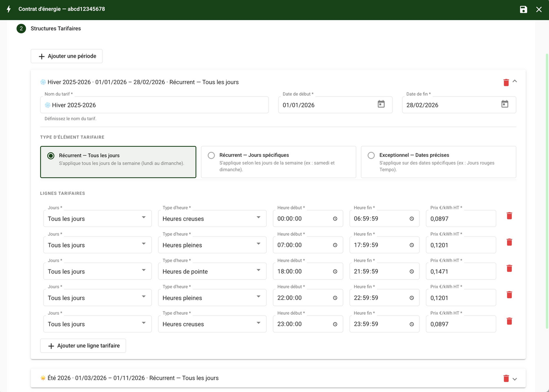Click Ajouter une ligne tarifaire button
549x392 pixels.
click(x=83, y=346)
